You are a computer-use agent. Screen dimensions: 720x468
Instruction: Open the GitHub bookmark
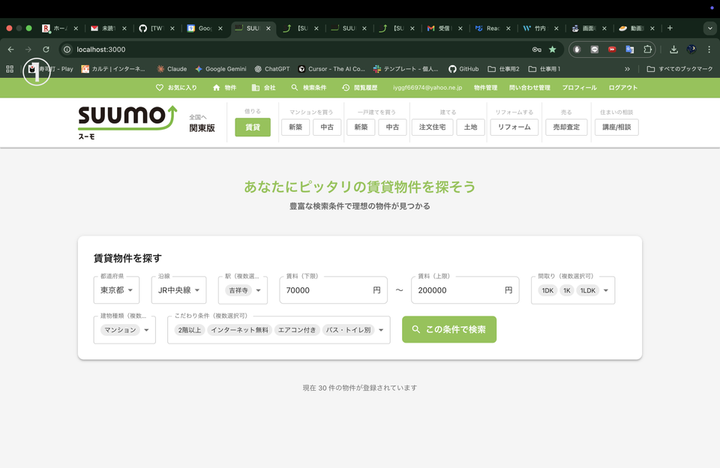click(x=463, y=69)
